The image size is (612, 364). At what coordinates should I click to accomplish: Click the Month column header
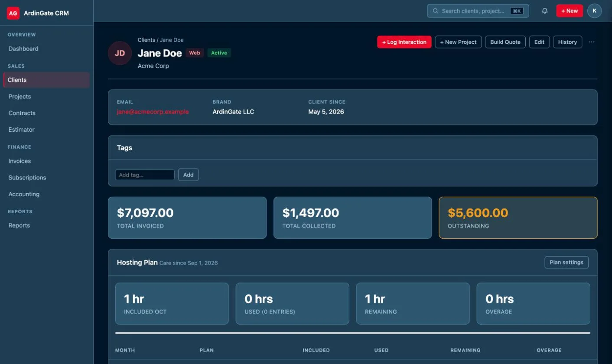tap(125, 350)
